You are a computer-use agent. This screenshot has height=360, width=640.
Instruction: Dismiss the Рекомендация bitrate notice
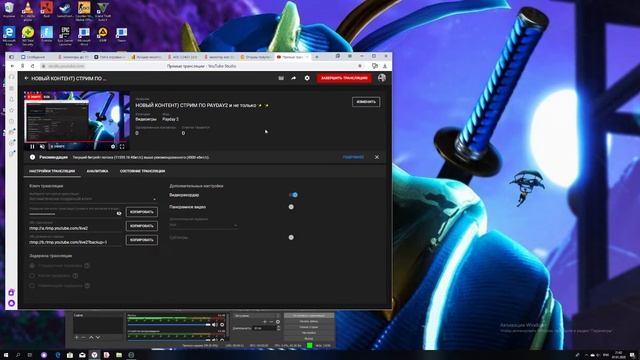377,157
